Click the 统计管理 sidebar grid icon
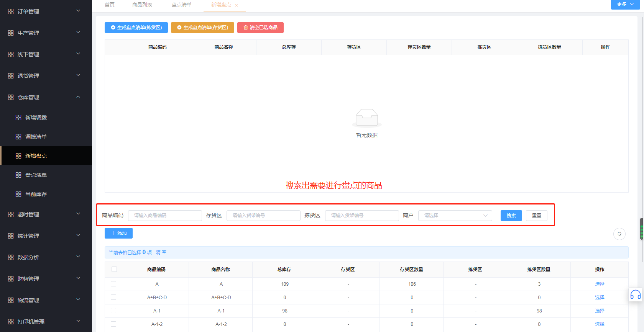The width and height of the screenshot is (644, 332). [11, 236]
